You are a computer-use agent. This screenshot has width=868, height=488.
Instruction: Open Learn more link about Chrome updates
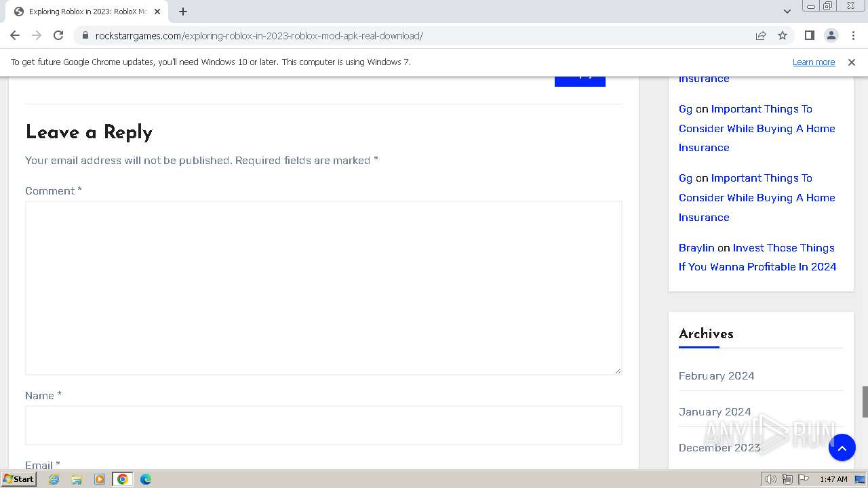[x=814, y=62]
